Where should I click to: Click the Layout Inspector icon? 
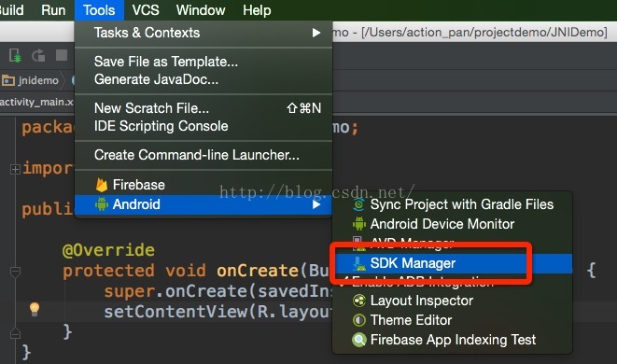[x=358, y=301]
